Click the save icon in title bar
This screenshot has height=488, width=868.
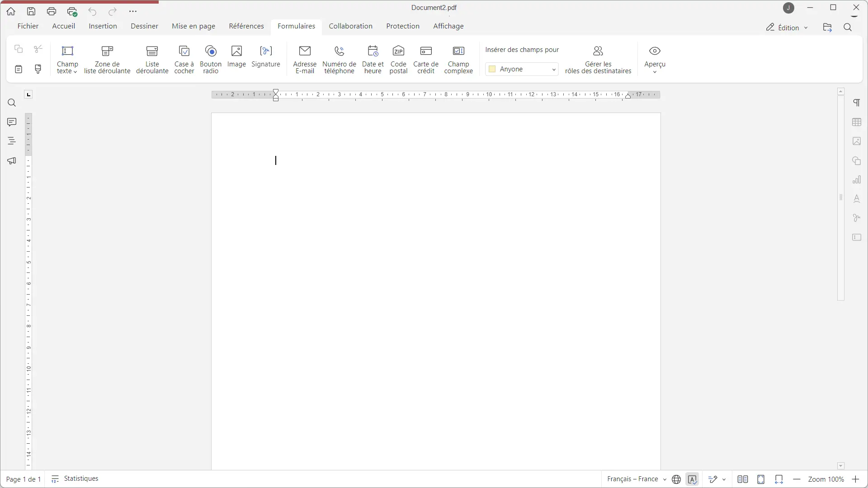coord(31,11)
